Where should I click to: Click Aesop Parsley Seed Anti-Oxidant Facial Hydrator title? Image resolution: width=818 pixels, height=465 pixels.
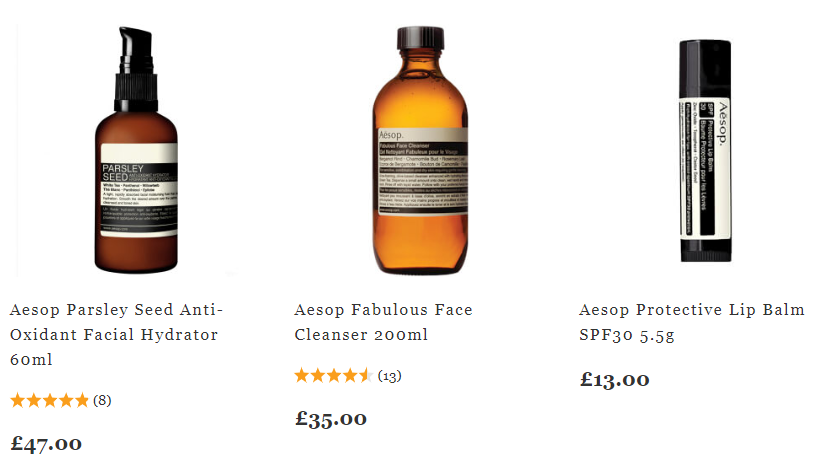click(116, 335)
